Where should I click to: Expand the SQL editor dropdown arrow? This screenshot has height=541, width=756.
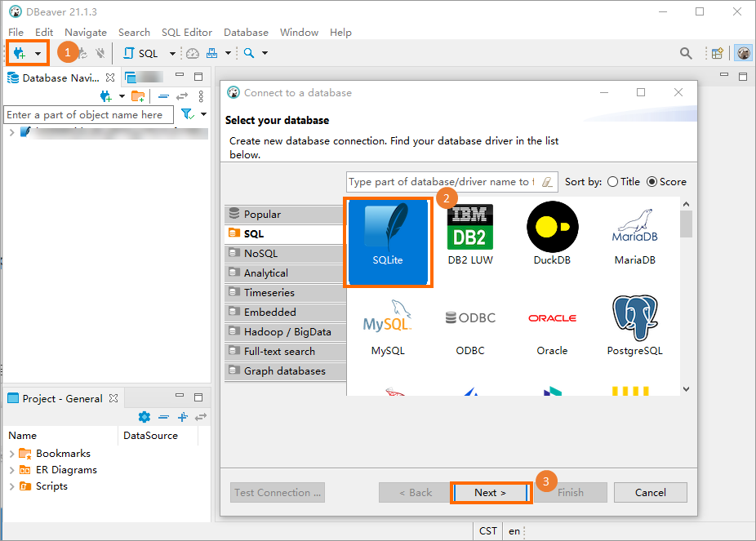pos(172,54)
